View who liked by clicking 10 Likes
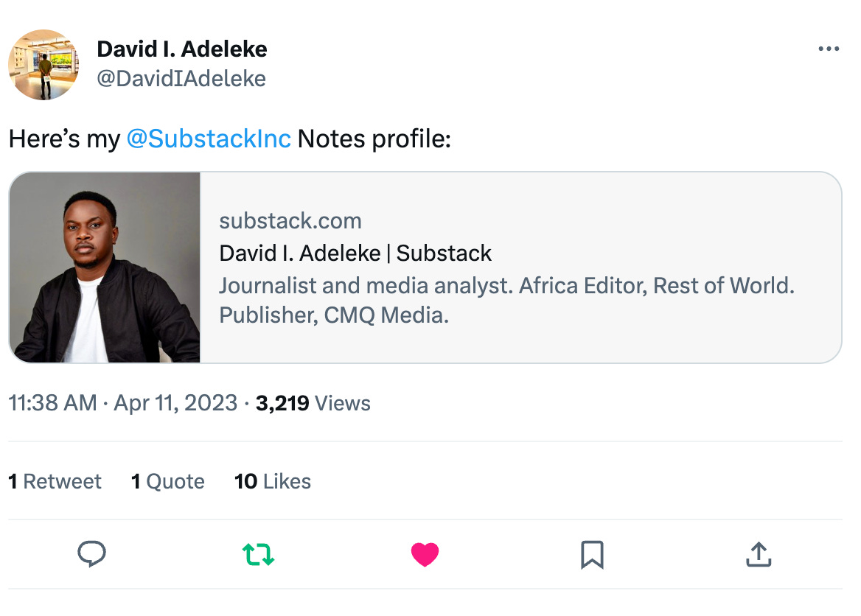 pos(272,481)
